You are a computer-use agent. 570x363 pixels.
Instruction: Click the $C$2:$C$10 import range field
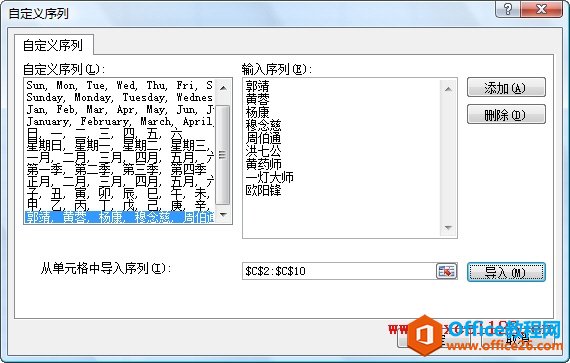pos(339,271)
